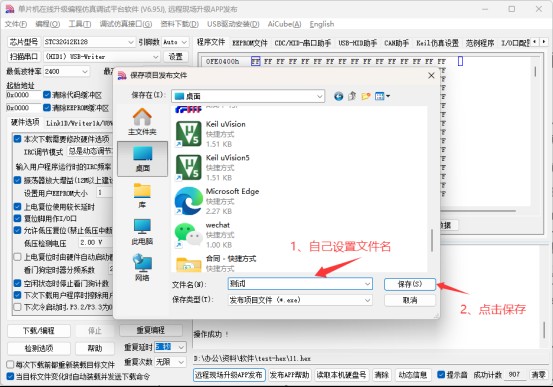Screen dimensions: 553x387
Task: Toggle 上电复位使用较长延时 checkbox
Action: (x=18, y=207)
